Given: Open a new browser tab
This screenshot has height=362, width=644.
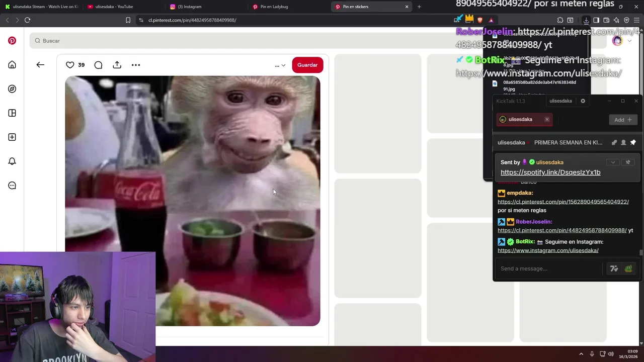Looking at the screenshot, I should 419,7.
